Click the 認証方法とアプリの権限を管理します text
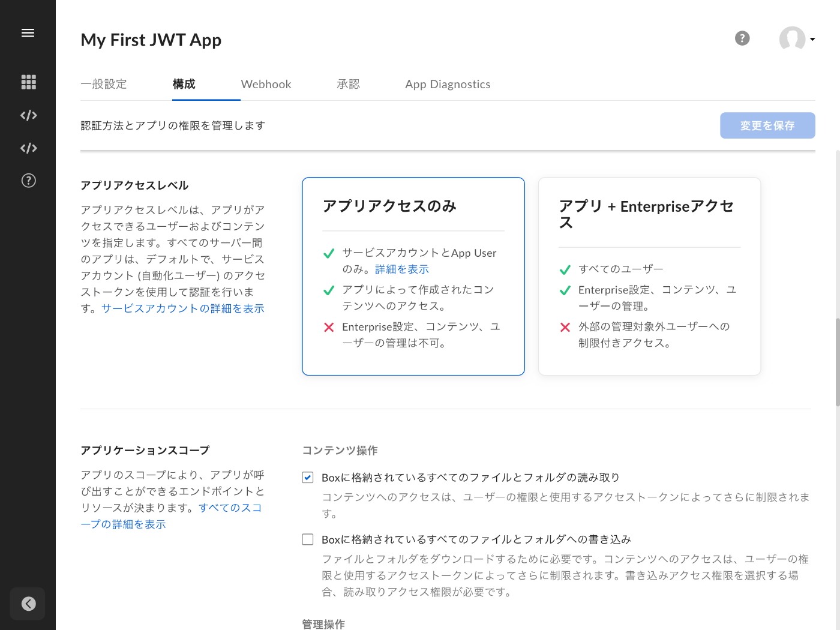This screenshot has width=840, height=630. pyautogui.click(x=173, y=125)
